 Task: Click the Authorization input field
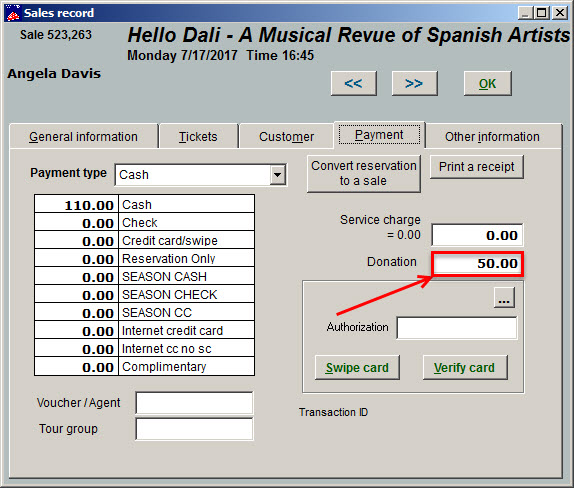457,328
